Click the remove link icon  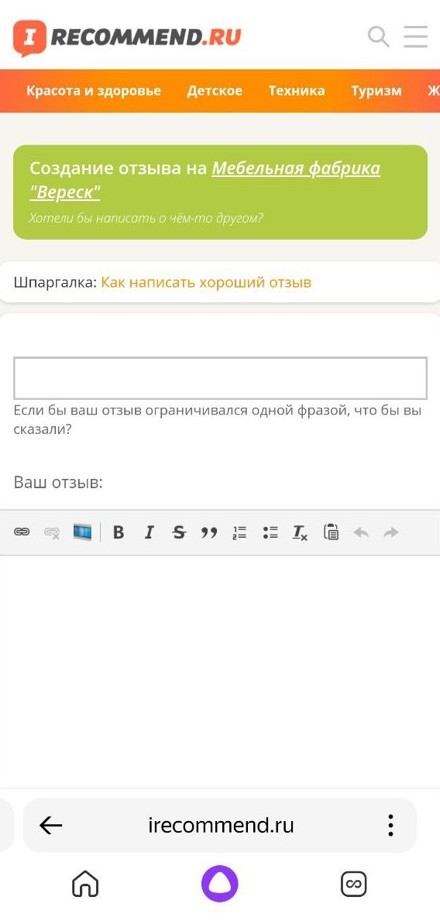[52, 533]
